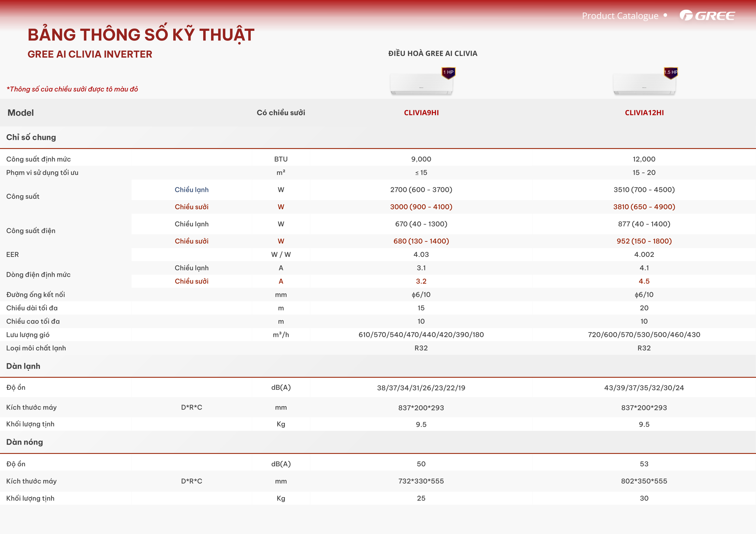756x534 pixels.
Task: Click the Chiều dài tối đa label
Action: point(32,308)
